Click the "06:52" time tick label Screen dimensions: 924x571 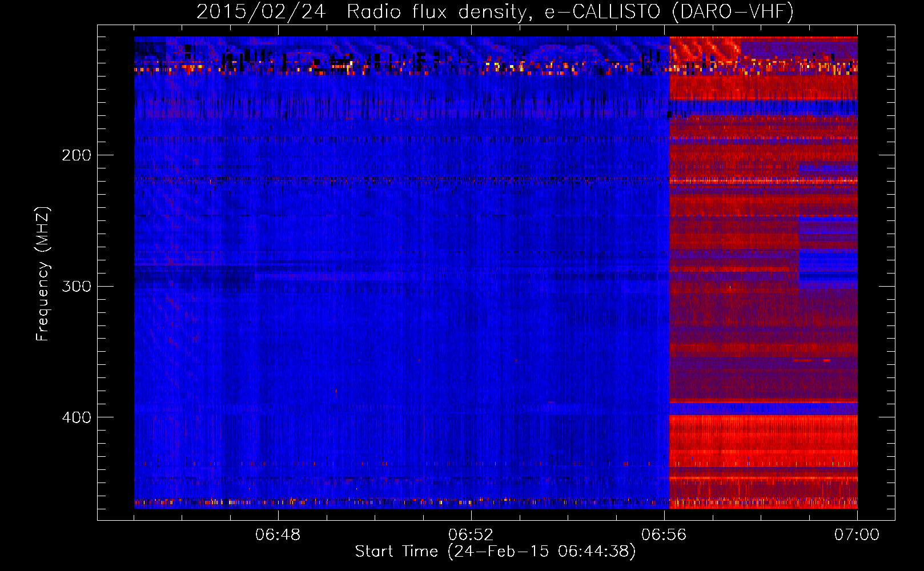pos(471,535)
